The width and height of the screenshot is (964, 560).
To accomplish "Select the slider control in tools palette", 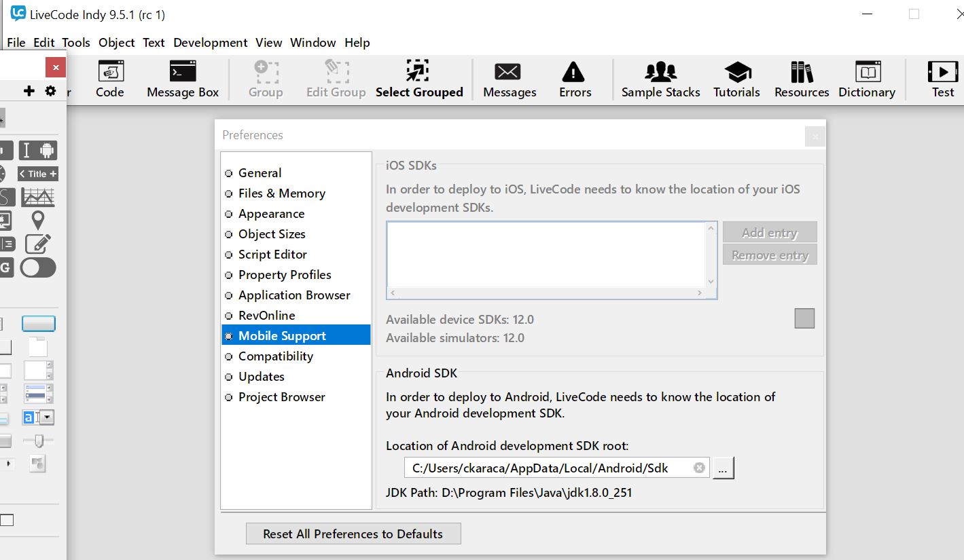I will 38,441.
